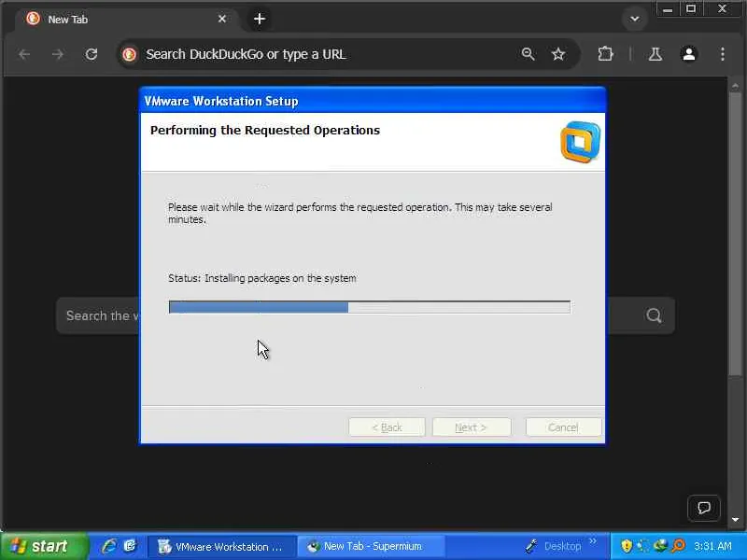Click the 3:31 AM taskbar clock

(x=712, y=546)
